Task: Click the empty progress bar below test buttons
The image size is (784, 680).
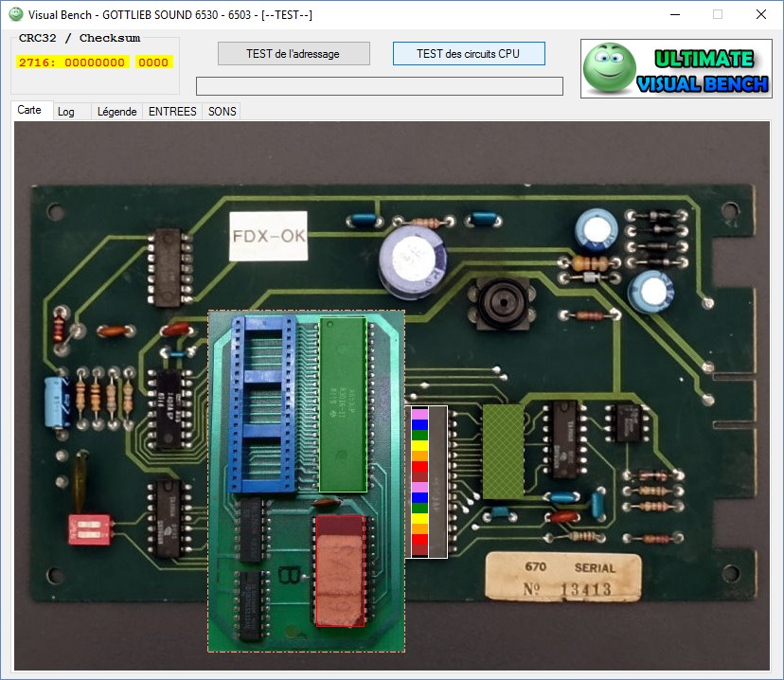Action: [380, 86]
